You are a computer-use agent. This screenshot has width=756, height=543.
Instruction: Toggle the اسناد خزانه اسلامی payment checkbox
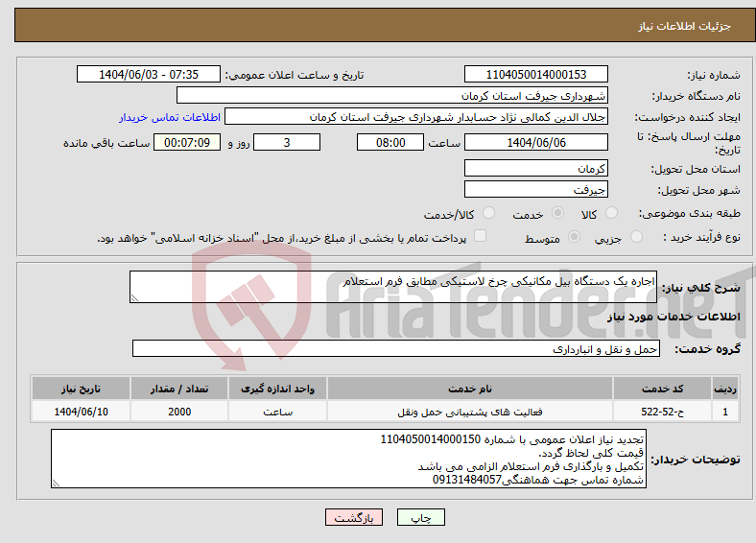click(x=481, y=236)
